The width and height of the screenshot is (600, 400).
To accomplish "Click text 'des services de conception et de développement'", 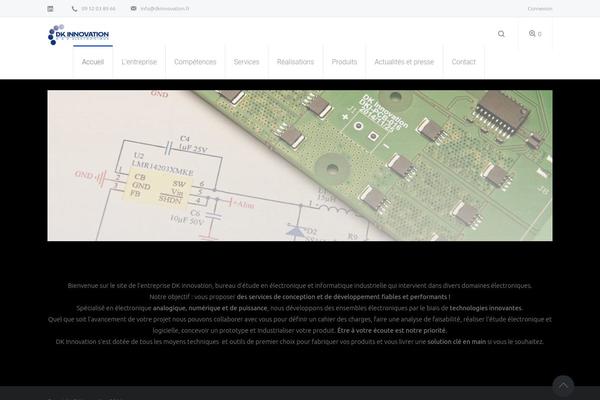I will (x=309, y=297).
